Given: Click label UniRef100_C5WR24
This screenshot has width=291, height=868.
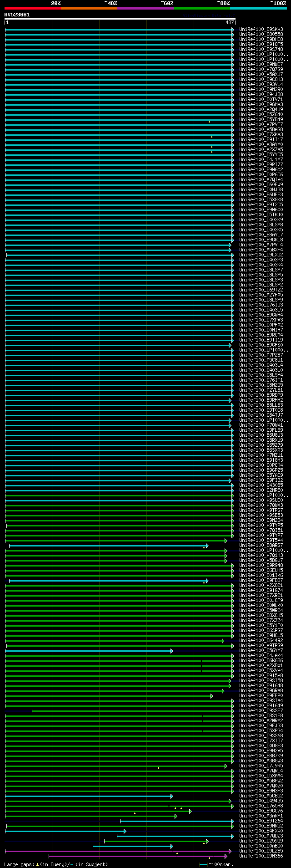Looking at the screenshot, I should pyautogui.click(x=261, y=610).
